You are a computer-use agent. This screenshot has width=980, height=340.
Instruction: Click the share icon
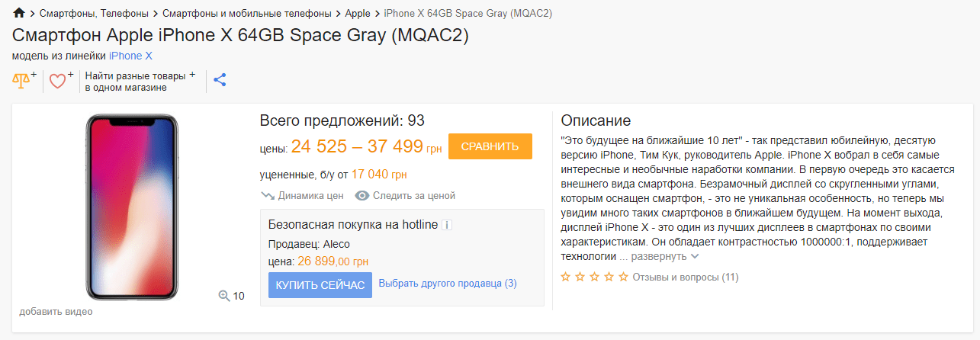220,80
